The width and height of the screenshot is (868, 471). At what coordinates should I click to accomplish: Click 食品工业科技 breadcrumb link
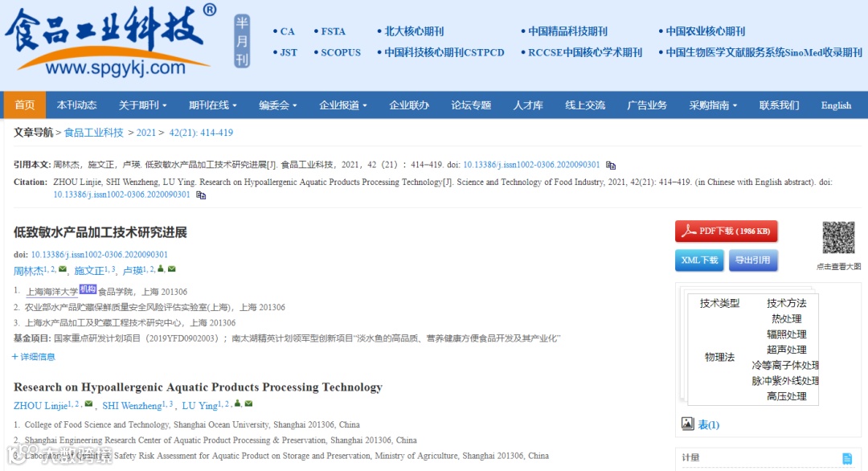point(93,133)
